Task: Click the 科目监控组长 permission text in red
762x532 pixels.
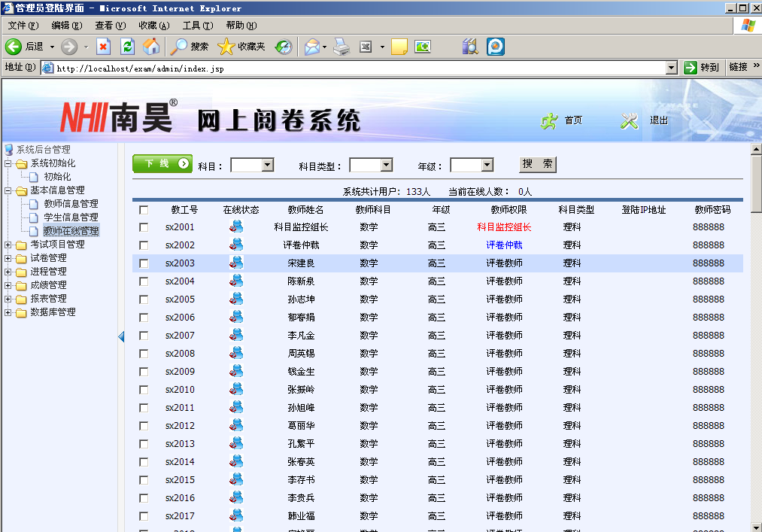Action: pyautogui.click(x=504, y=227)
